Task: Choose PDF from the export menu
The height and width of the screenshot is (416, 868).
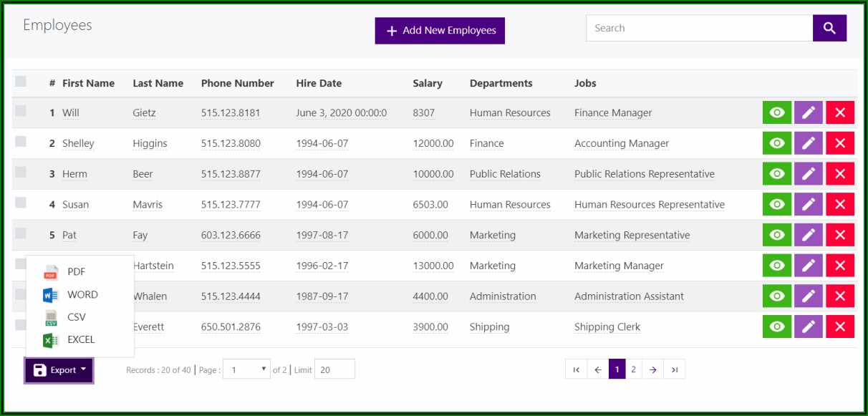Action: pyautogui.click(x=75, y=272)
